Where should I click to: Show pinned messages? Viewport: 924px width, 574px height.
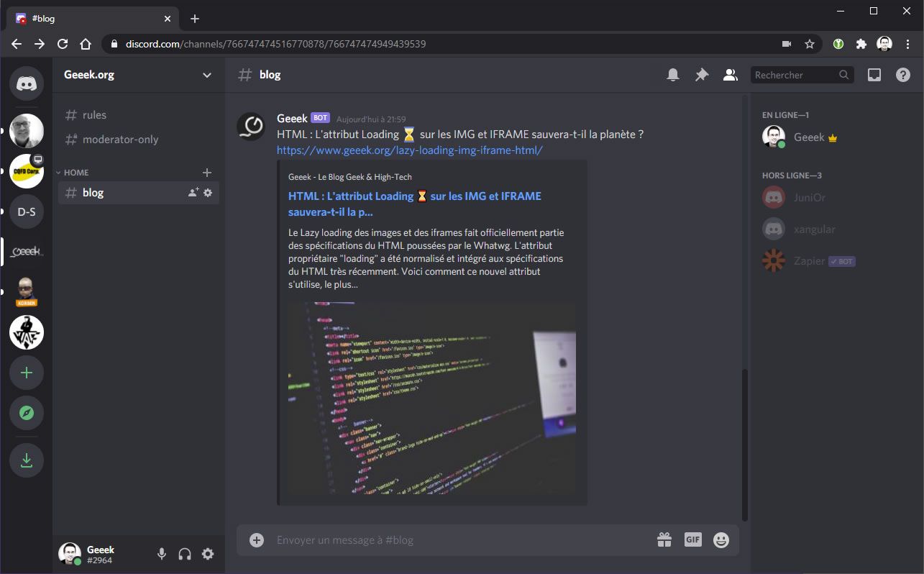[702, 75]
